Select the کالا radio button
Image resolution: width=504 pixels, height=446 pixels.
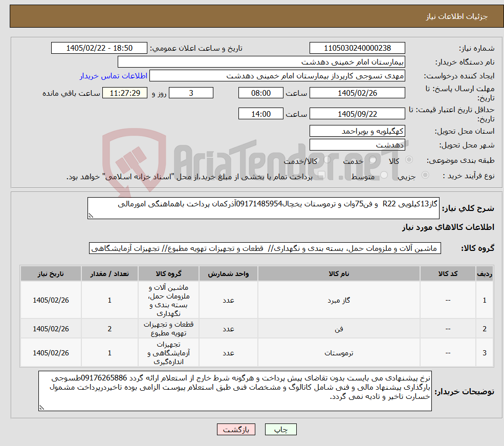click(x=409, y=159)
